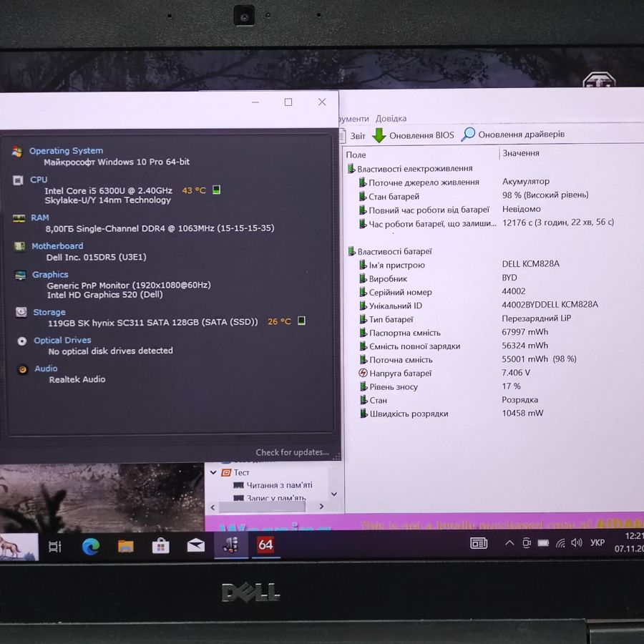Open the Motherboard section in Speccy

click(57, 246)
